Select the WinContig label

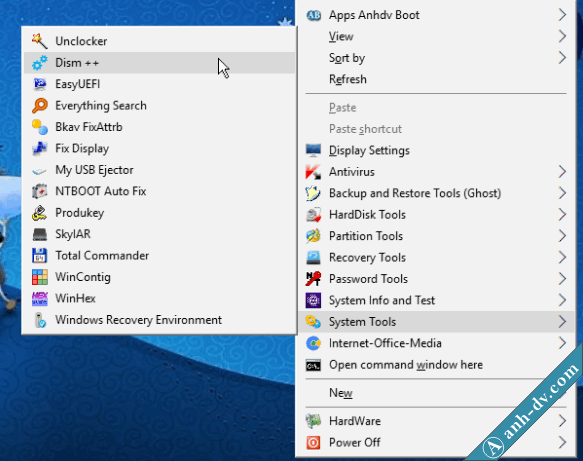[x=83, y=277]
